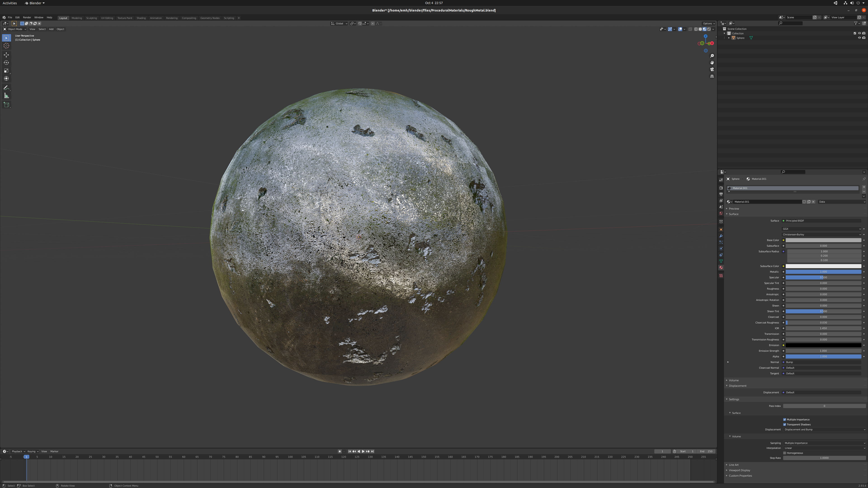Open the World properties tab
This screenshot has height=488, width=868.
pos(721,213)
